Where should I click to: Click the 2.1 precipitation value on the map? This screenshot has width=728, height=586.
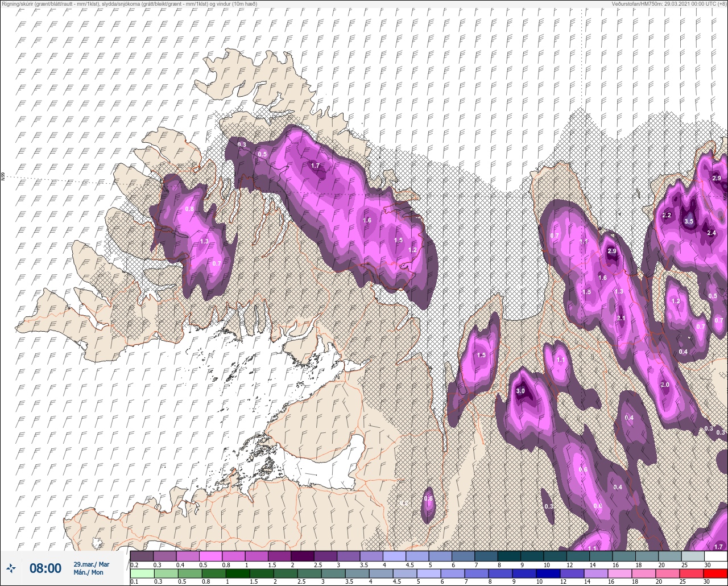[x=621, y=318]
